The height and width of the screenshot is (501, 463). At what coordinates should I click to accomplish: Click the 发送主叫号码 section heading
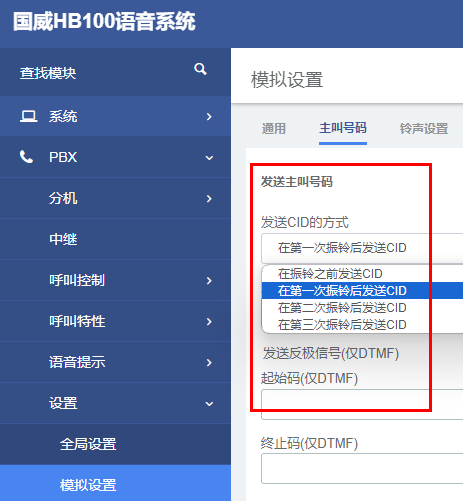click(297, 182)
